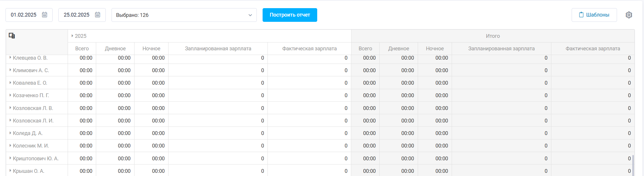Open the Шаблоны templates button

[594, 15]
